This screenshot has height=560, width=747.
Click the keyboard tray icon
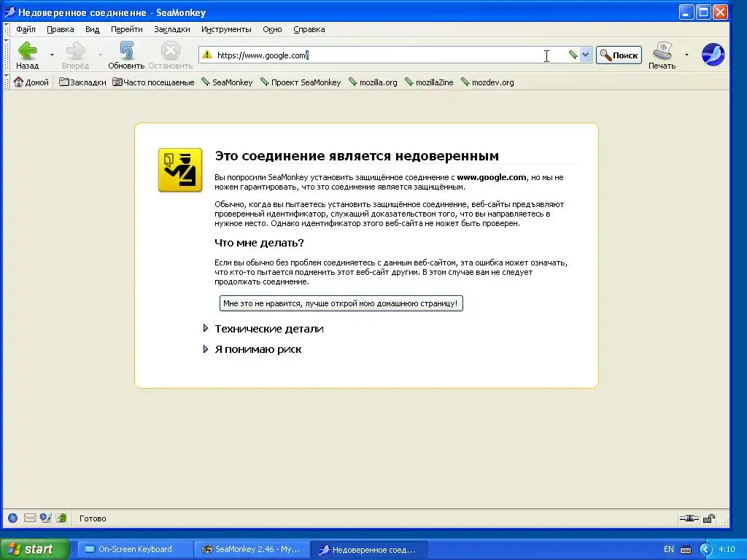click(x=686, y=550)
